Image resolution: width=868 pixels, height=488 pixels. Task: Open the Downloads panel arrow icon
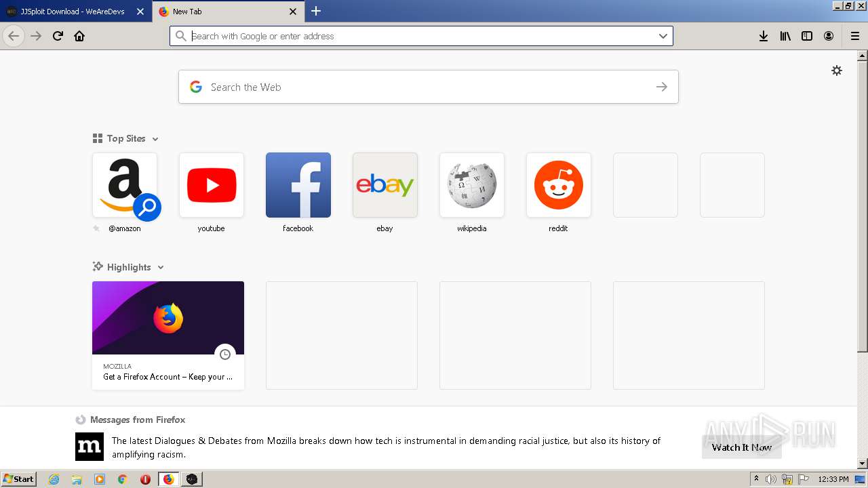click(764, 36)
